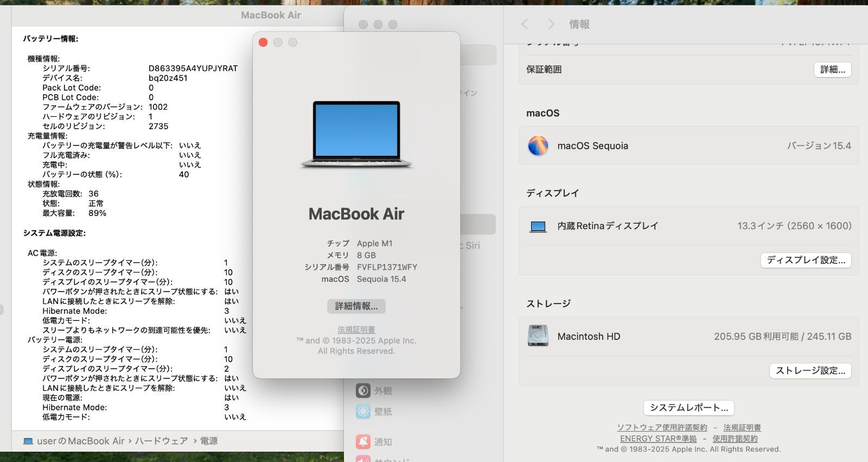Click the システムレポート… button
Screen dimensions: 868x462
tap(689, 408)
